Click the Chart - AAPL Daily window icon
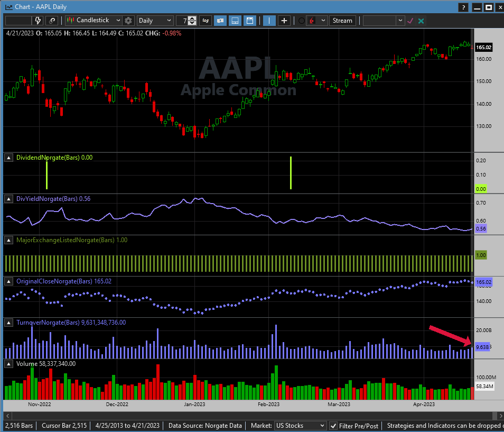This screenshot has width=504, height=432. 8,7
